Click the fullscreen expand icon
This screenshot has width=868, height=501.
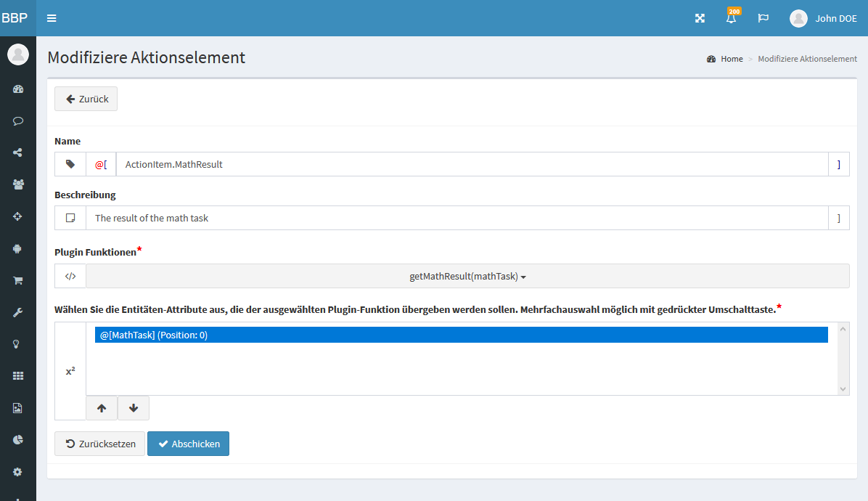click(x=700, y=18)
